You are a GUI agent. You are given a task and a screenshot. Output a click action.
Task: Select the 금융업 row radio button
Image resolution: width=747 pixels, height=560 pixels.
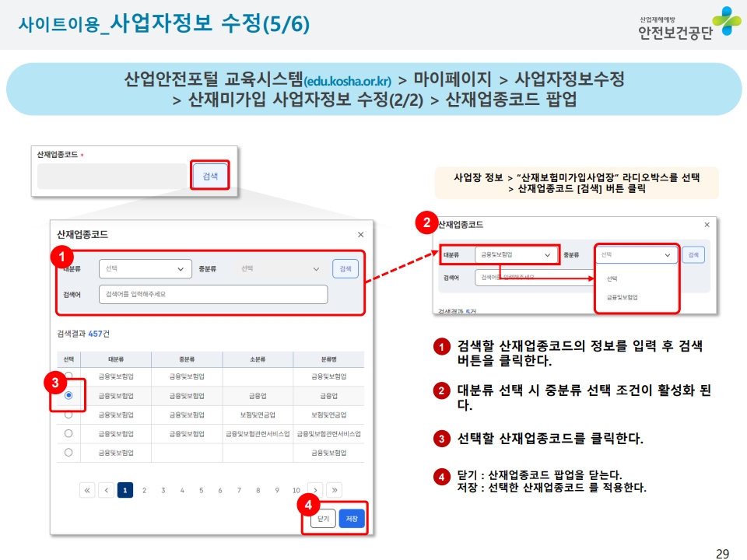click(x=68, y=395)
